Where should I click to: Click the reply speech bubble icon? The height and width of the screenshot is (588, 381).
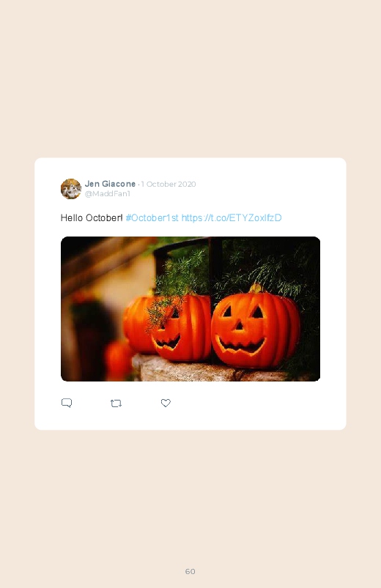67,403
